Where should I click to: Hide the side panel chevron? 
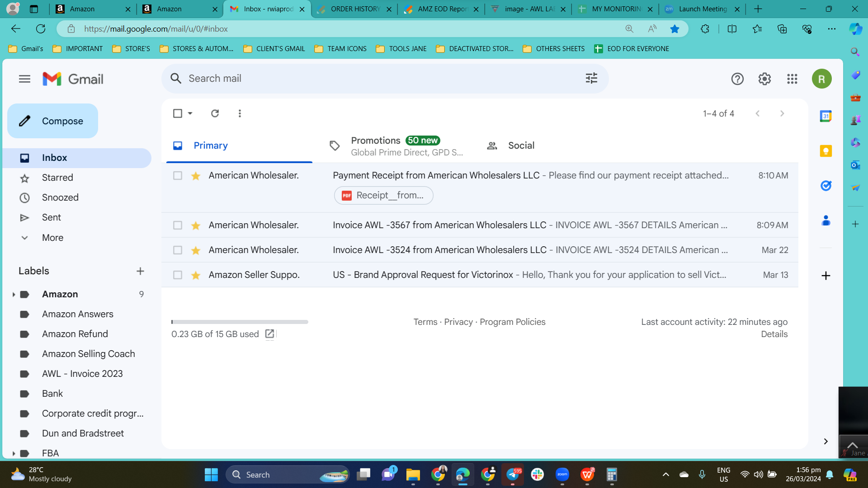click(x=826, y=441)
